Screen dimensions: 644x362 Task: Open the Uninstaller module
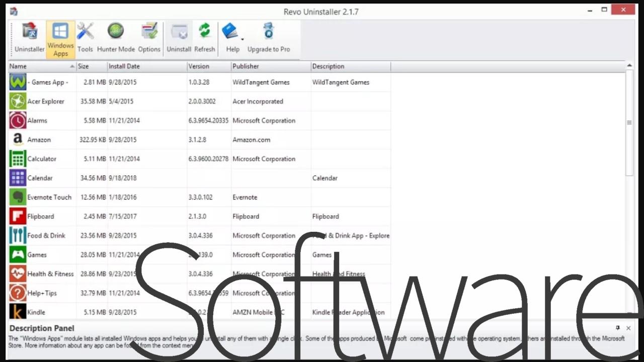29,38
